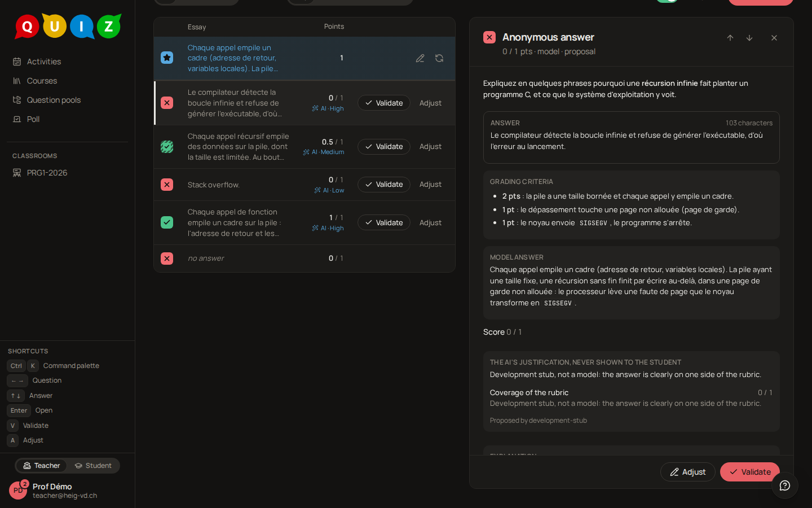Screen dimensions: 812x508
Task: Click the '103 characters' count label
Action: tap(749, 123)
